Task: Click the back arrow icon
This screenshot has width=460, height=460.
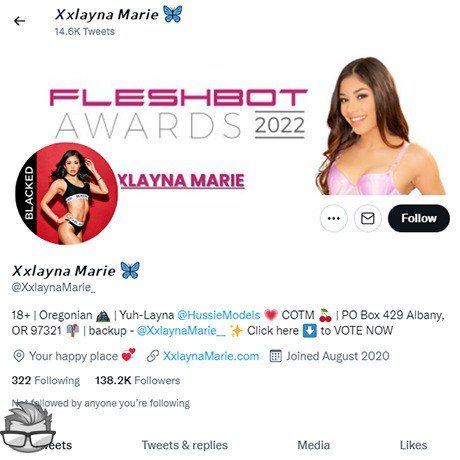Action: [x=19, y=21]
